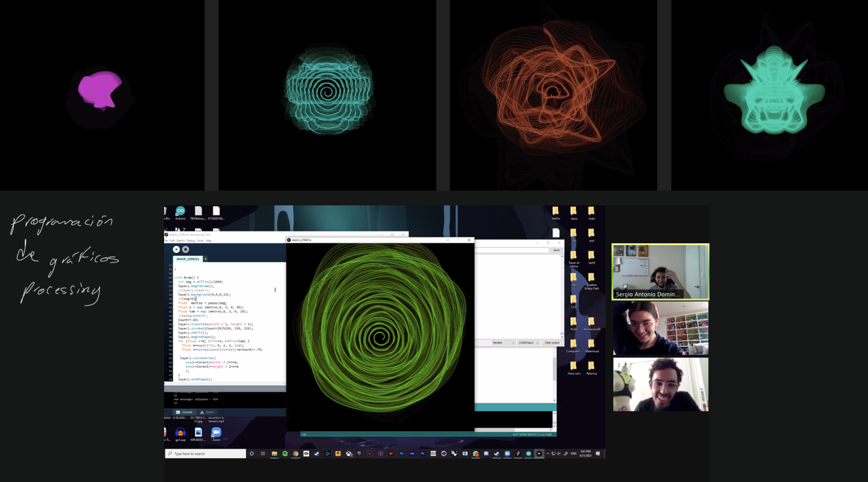Open Spotify from the taskbar
Screen dimensions: 868x482
coord(285,454)
